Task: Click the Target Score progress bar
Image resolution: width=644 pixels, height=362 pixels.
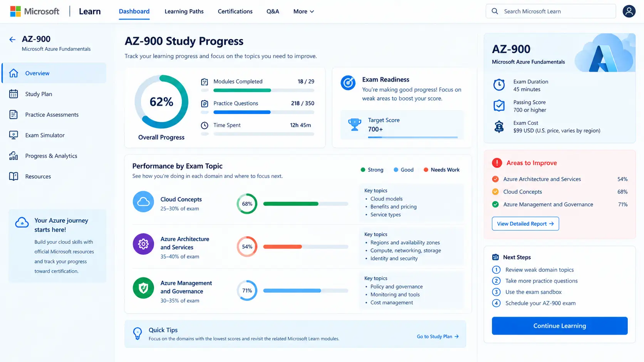Action: 413,137
